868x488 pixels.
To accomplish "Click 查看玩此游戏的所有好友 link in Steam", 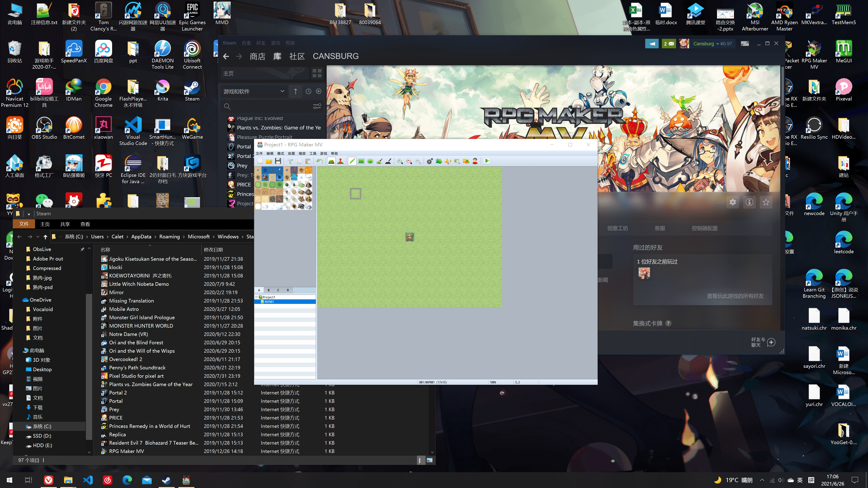I will pyautogui.click(x=735, y=296).
